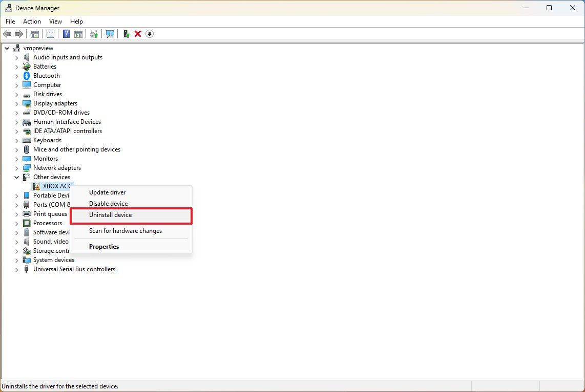
Task: Expand the Display adapters category
Action: [17, 103]
